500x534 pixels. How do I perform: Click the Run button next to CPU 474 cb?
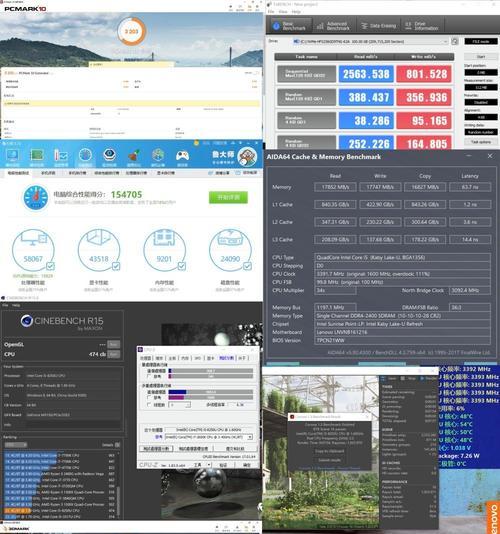114,355
